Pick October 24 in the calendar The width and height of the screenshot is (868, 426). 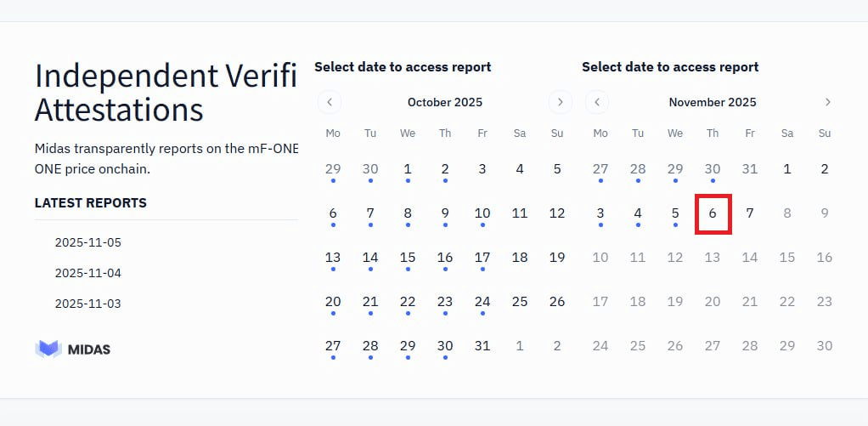[482, 302]
